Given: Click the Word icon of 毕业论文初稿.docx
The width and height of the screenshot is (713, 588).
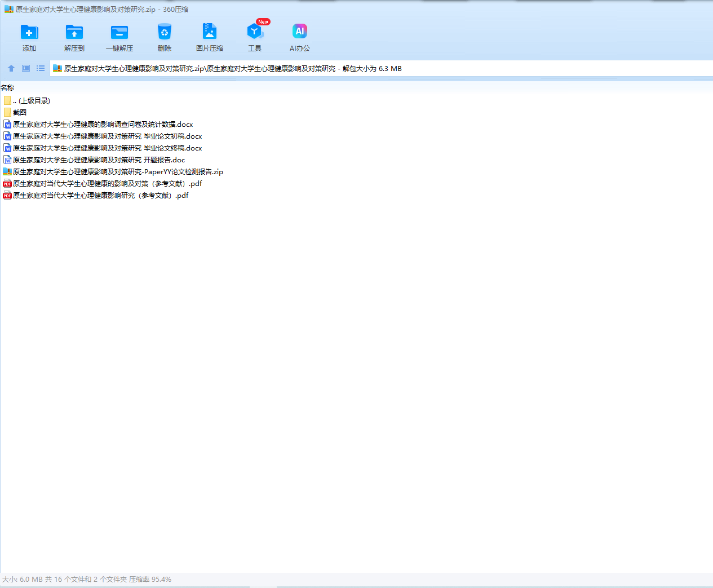Looking at the screenshot, I should [7, 136].
